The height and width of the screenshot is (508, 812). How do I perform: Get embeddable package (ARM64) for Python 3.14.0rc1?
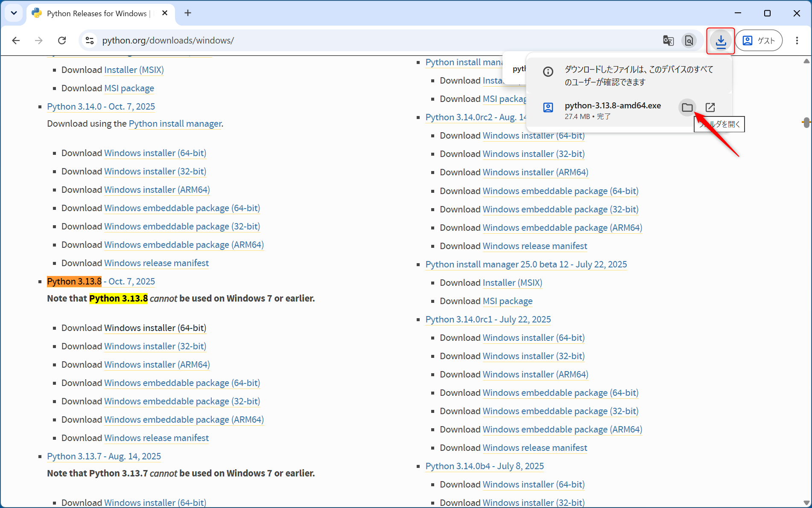coord(562,430)
